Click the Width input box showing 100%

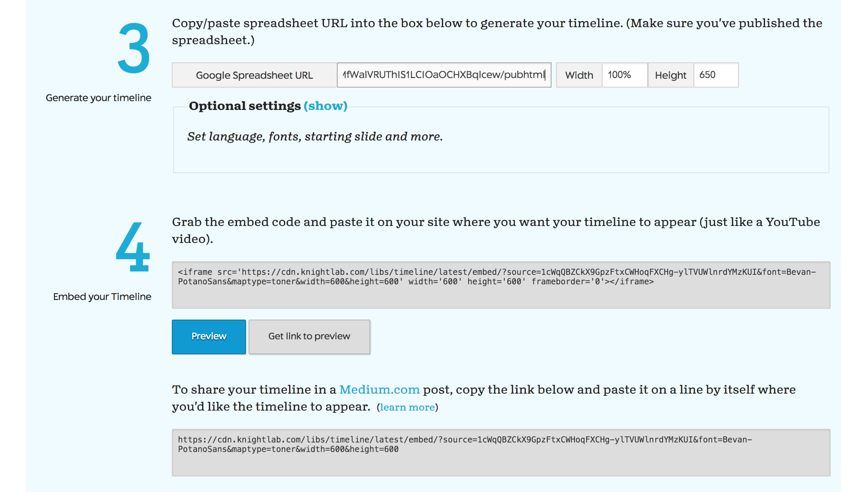[624, 75]
